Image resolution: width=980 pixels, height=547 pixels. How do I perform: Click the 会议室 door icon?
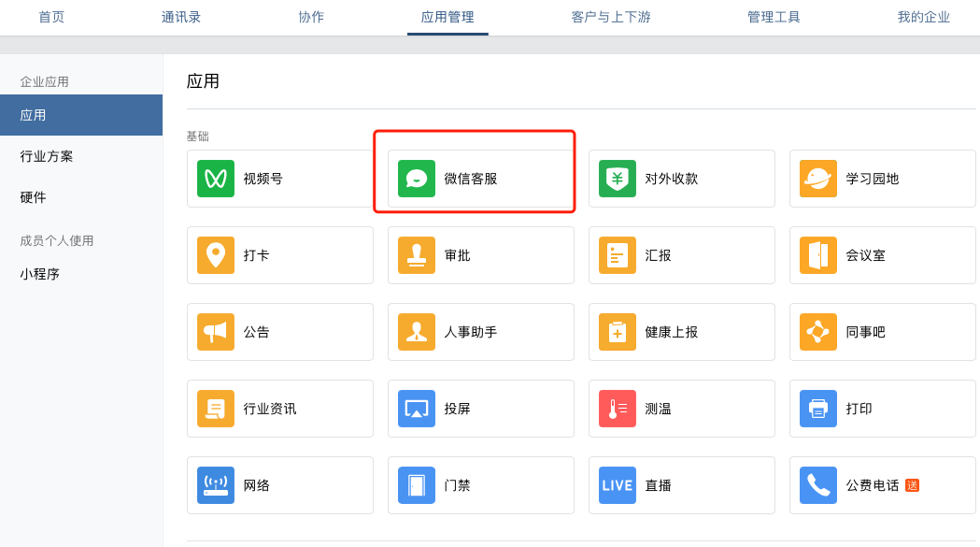click(x=818, y=254)
